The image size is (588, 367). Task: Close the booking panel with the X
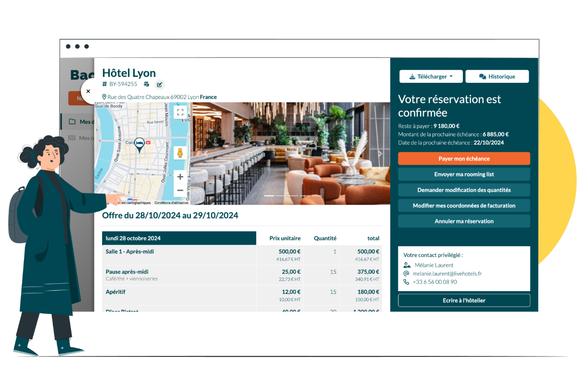[x=88, y=91]
